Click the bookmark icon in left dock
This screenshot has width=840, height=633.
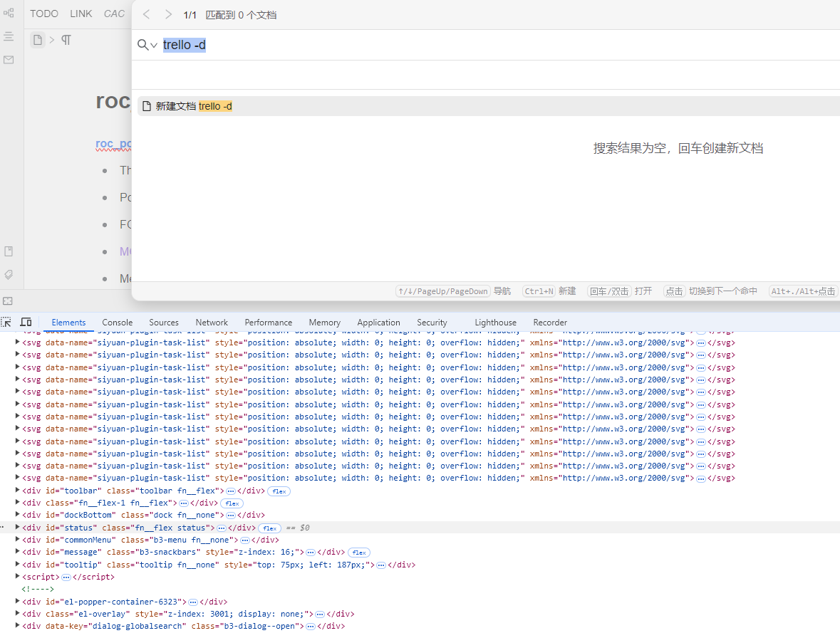[x=9, y=251]
